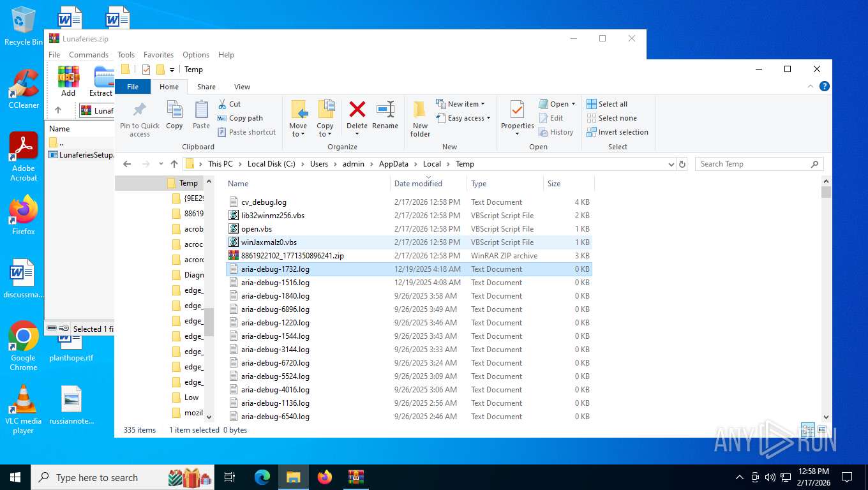Open the File tab
Viewport: 868px width, 490px height.
[133, 87]
